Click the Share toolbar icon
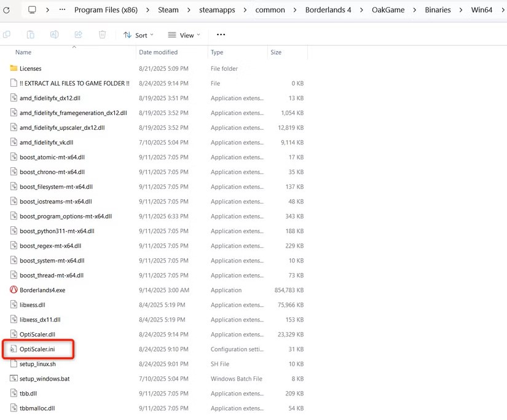The width and height of the screenshot is (507, 420). [x=78, y=35]
